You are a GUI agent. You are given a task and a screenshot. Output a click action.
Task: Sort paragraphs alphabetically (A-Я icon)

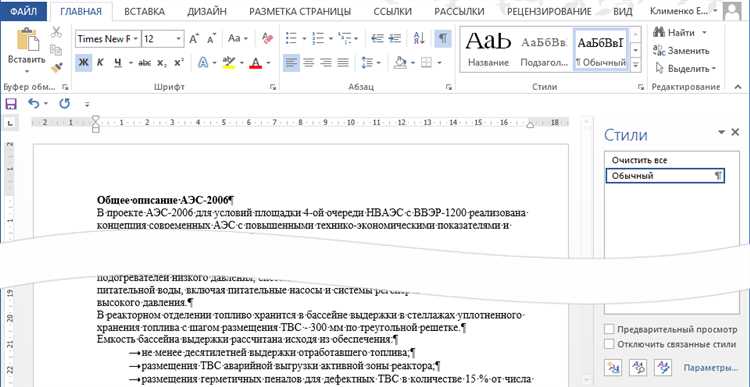tap(419, 38)
